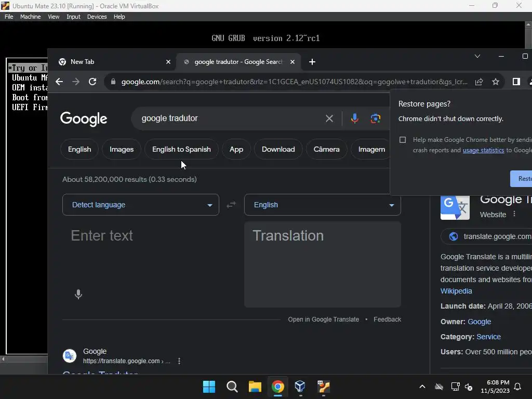532x399 pixels.
Task: Click the Restore button in popup
Action: (521, 179)
